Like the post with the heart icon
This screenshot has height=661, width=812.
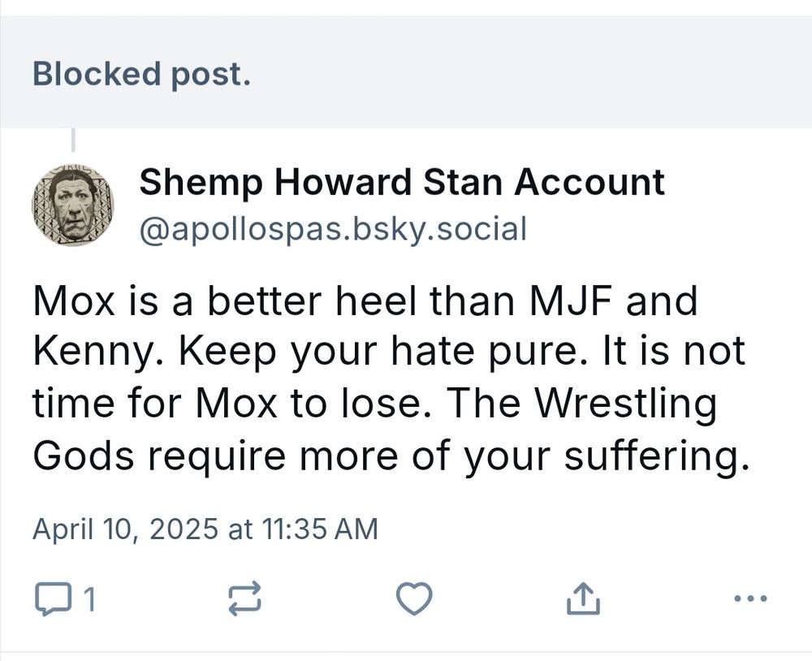point(413,600)
